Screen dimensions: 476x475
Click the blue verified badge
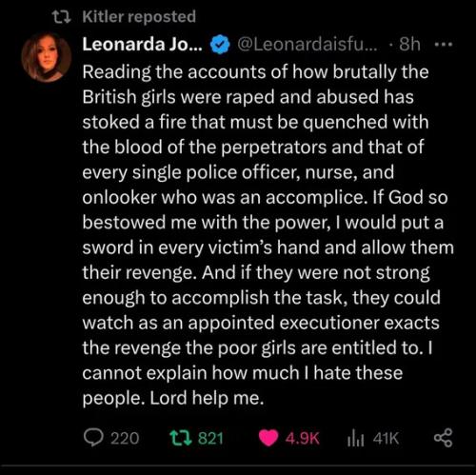pos(220,45)
